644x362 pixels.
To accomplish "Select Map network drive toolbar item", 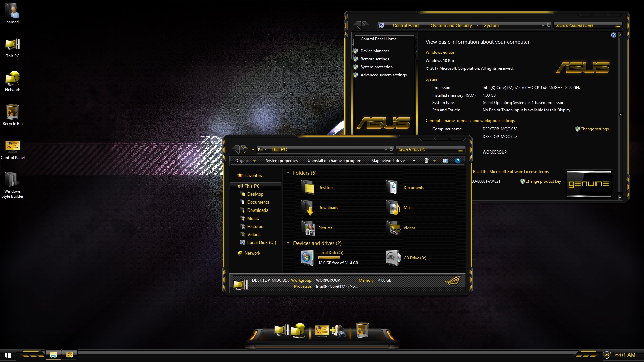I will 388,161.
